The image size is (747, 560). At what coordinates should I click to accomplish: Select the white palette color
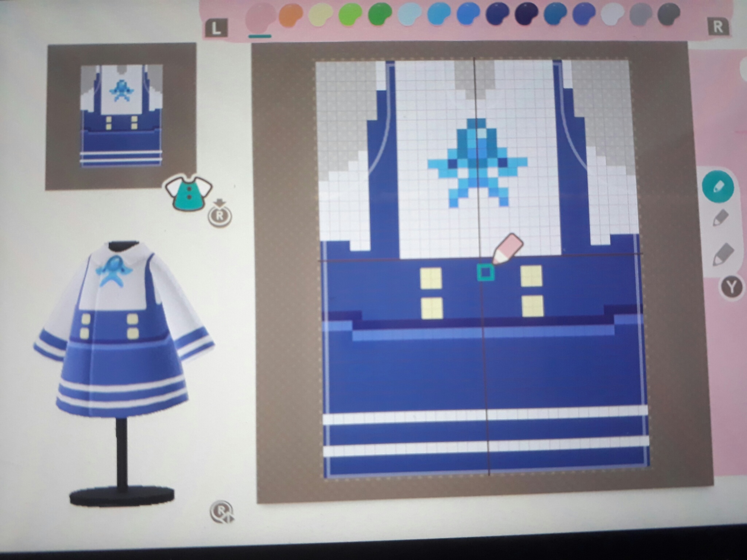(613, 14)
